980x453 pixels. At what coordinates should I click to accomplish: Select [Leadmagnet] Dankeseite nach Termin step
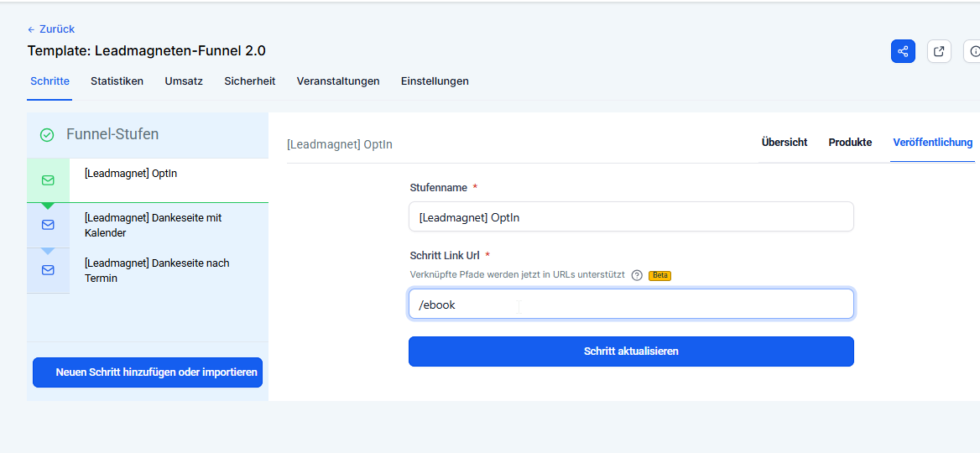[x=148, y=271]
